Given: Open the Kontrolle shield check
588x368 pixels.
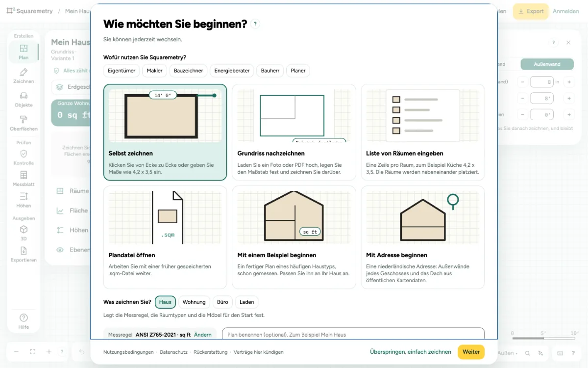Looking at the screenshot, I should (24, 158).
